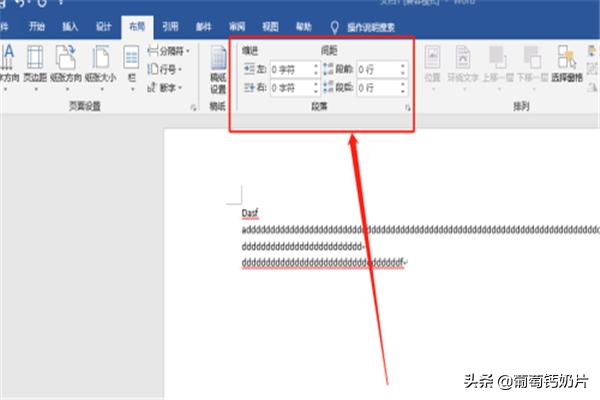This screenshot has width=600, height=400.
Task: Open the 纸张方向 orientation menu
Action: point(66,68)
